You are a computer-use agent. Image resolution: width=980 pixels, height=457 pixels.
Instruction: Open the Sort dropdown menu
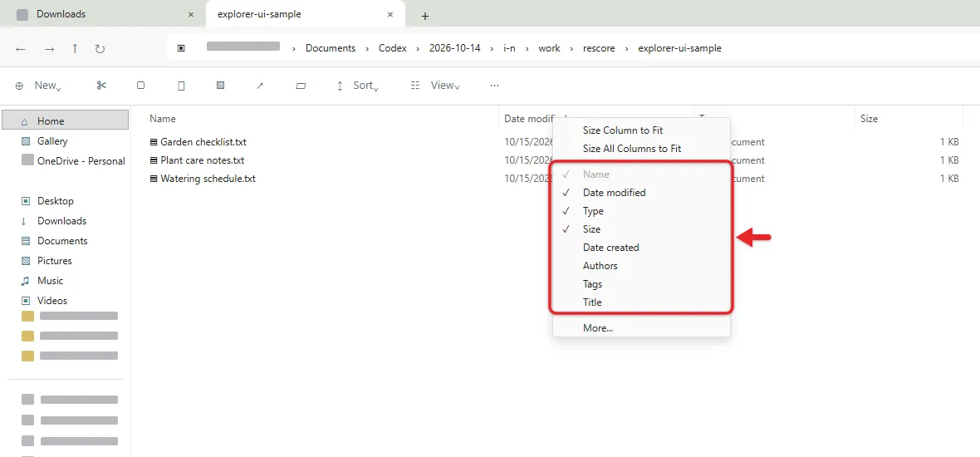[357, 86]
